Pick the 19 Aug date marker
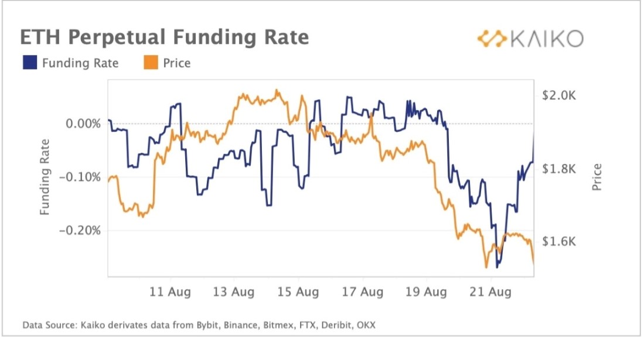 (x=427, y=291)
